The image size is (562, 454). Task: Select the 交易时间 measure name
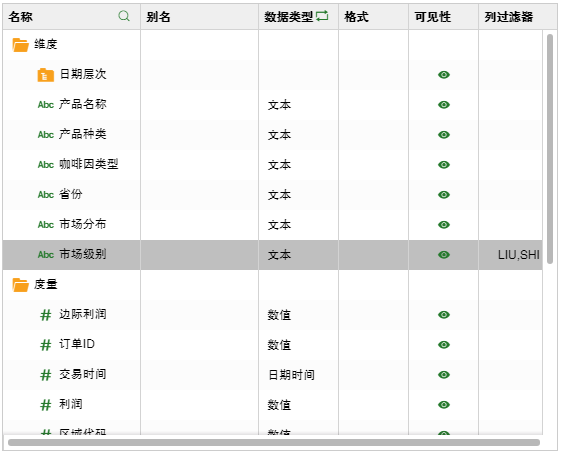[83, 374]
